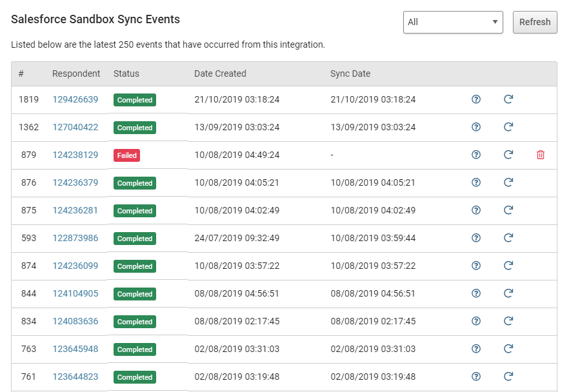Open help details for event 1362
The height and width of the screenshot is (392, 571).
tap(476, 126)
